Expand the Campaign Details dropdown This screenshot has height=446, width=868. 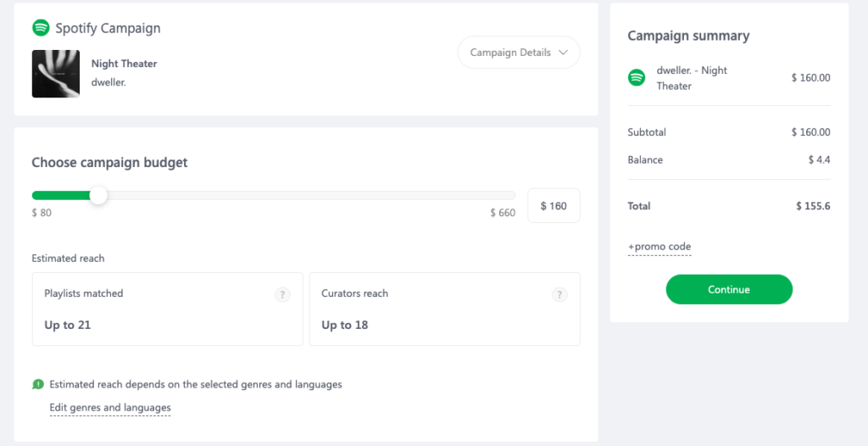pos(519,53)
